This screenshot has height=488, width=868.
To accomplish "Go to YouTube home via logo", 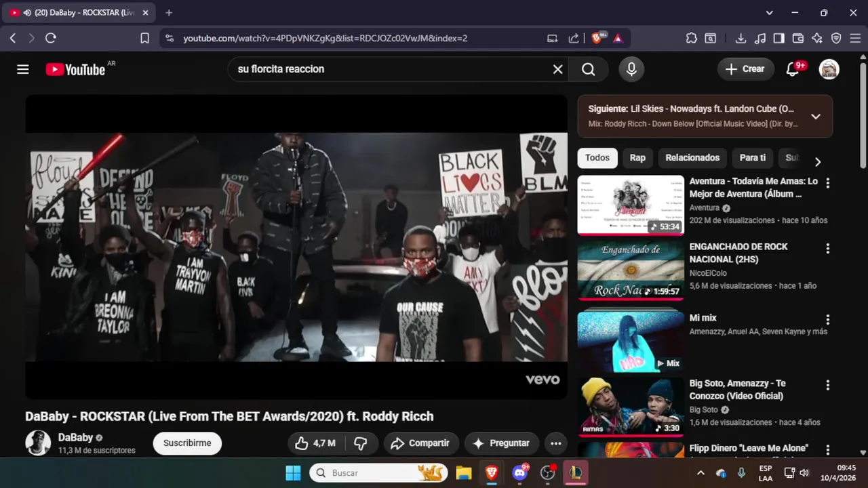I will point(75,69).
